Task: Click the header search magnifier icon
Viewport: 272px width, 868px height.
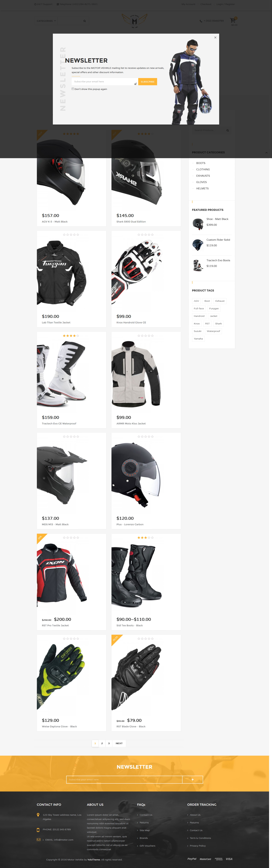Action: [x=85, y=21]
